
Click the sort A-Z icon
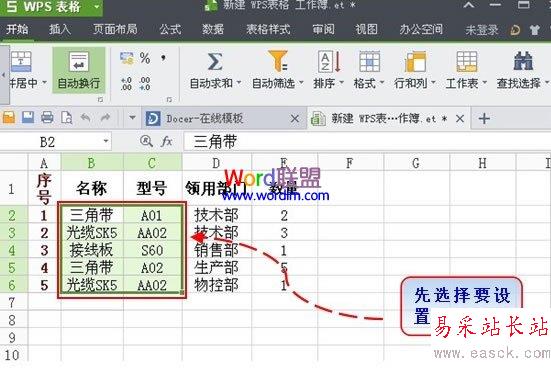329,62
